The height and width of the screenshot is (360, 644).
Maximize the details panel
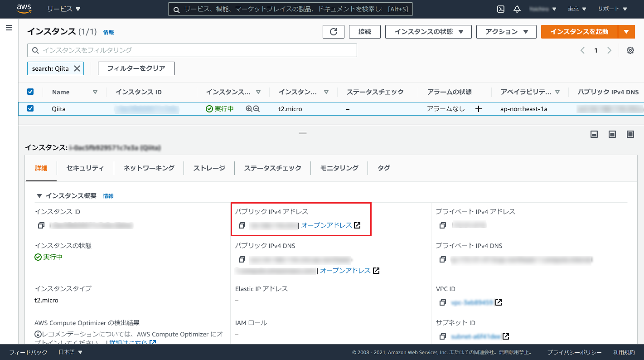coord(630,134)
